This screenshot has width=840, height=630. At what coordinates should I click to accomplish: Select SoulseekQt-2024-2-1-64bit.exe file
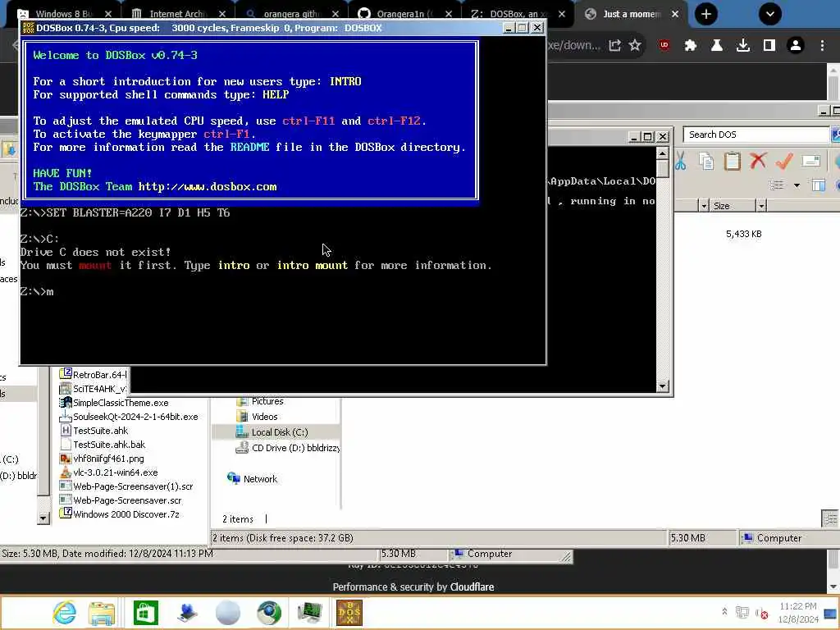[129, 417]
